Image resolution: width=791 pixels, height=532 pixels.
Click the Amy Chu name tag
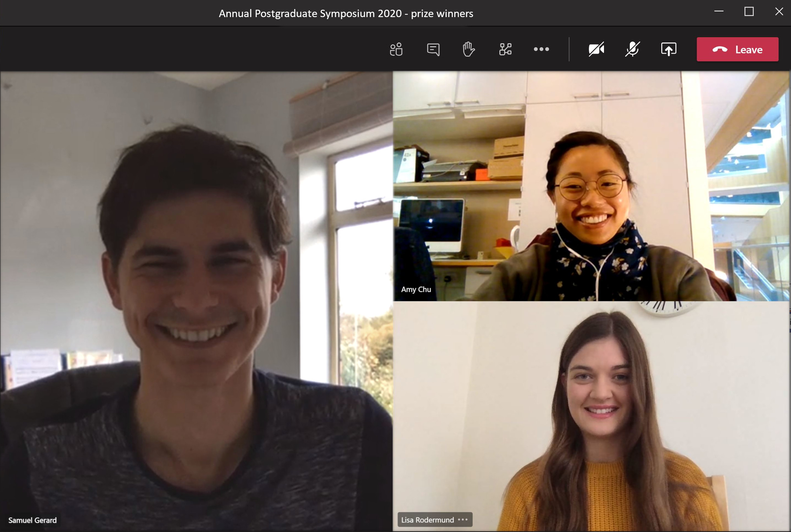point(416,289)
